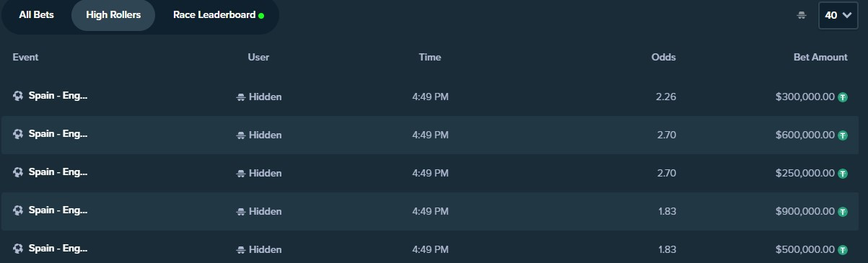Toggle the ghost mode icon next to 40
The width and height of the screenshot is (868, 263).
pyautogui.click(x=802, y=16)
